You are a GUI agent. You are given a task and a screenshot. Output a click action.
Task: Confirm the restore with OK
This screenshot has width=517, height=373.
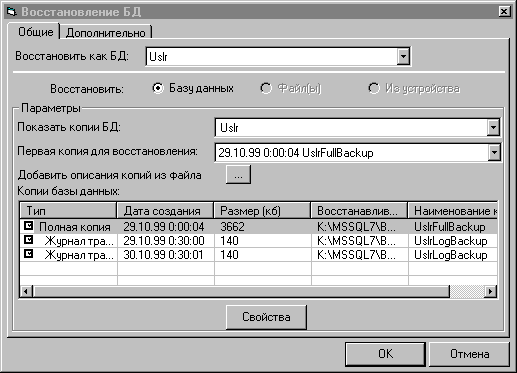385,354
